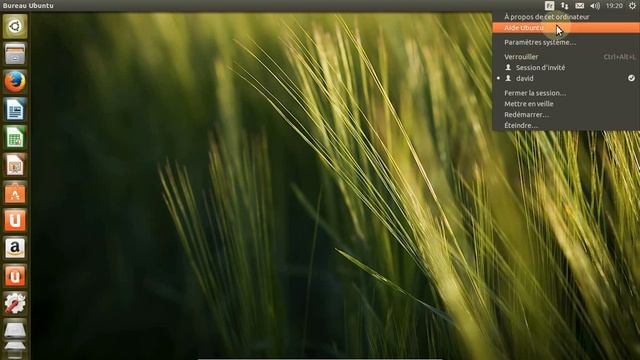The height and width of the screenshot is (360, 640).
Task: Open LibreOffice Calc spreadsheet
Action: coord(15,137)
